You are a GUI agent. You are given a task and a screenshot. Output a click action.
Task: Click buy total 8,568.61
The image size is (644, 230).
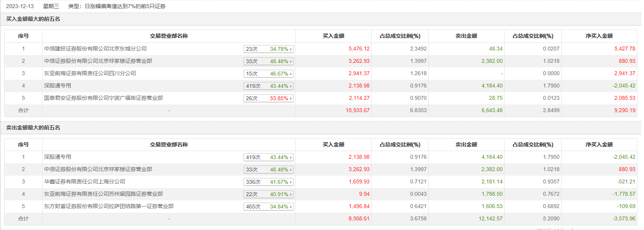[x=359, y=218]
